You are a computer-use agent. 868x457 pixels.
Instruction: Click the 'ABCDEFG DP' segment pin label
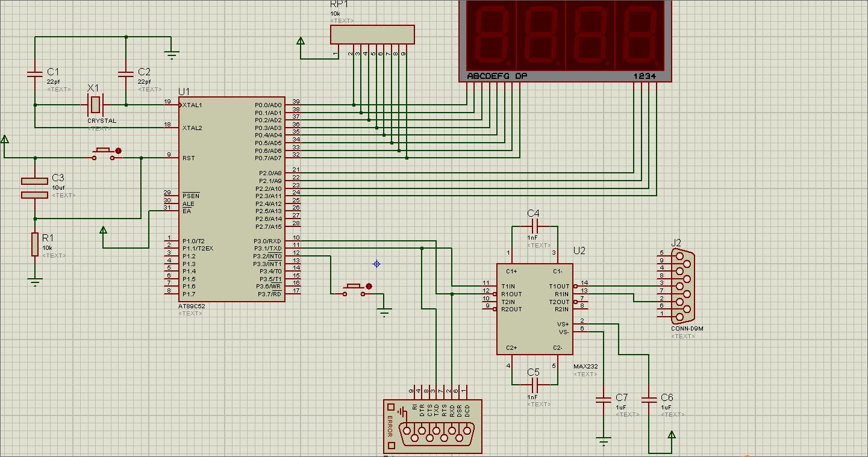click(x=498, y=76)
